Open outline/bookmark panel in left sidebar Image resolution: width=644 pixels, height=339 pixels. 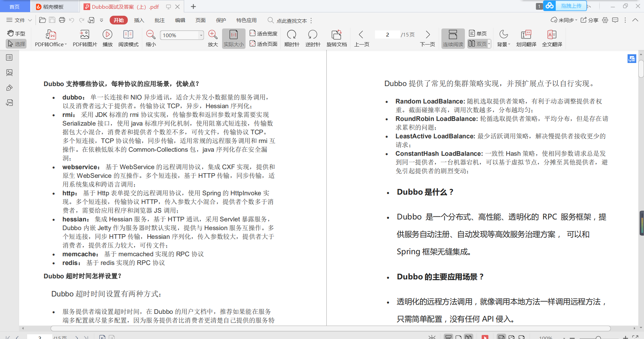[9, 58]
